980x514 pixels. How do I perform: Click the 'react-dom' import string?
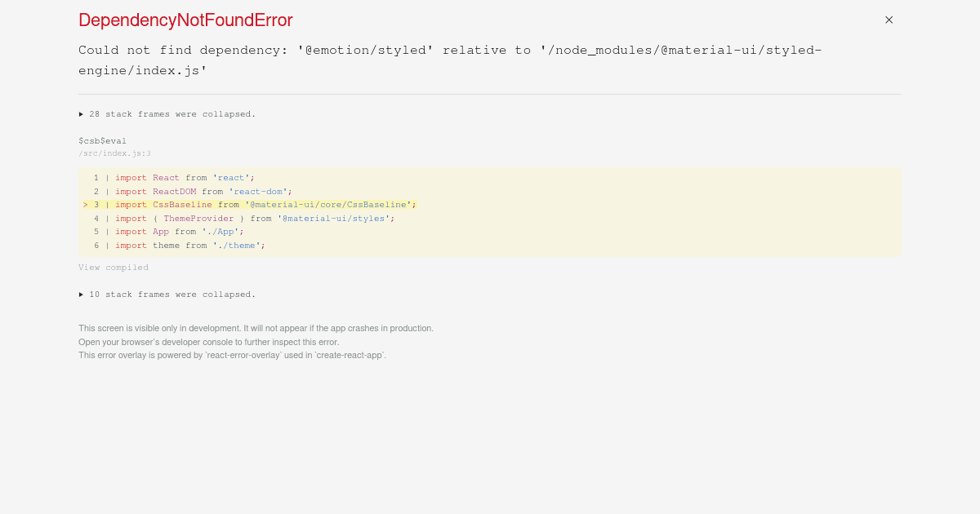258,191
